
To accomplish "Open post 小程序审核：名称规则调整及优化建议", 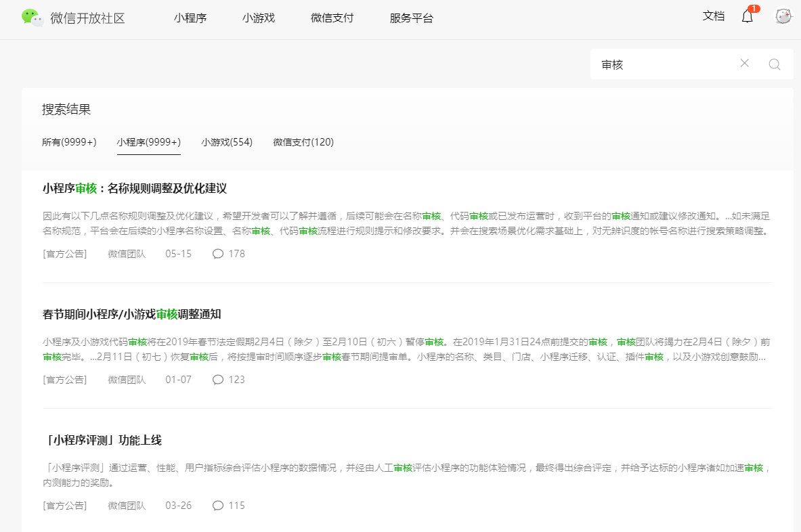I will pyautogui.click(x=134, y=188).
